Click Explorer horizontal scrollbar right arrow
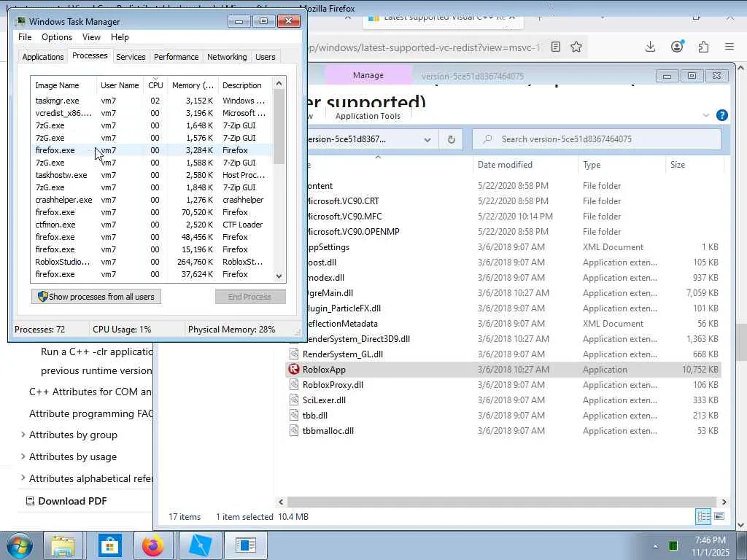 pos(724,502)
